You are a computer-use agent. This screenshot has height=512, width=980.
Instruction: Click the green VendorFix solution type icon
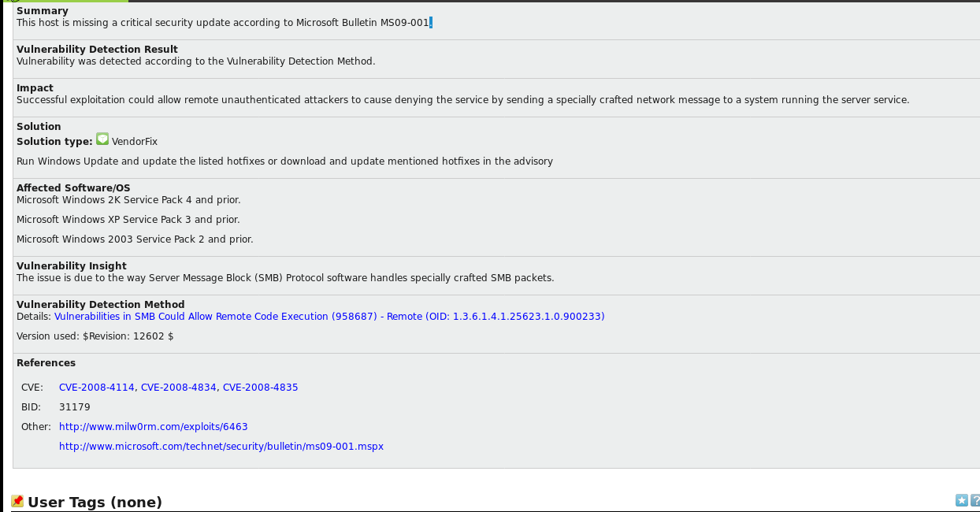pyautogui.click(x=102, y=139)
